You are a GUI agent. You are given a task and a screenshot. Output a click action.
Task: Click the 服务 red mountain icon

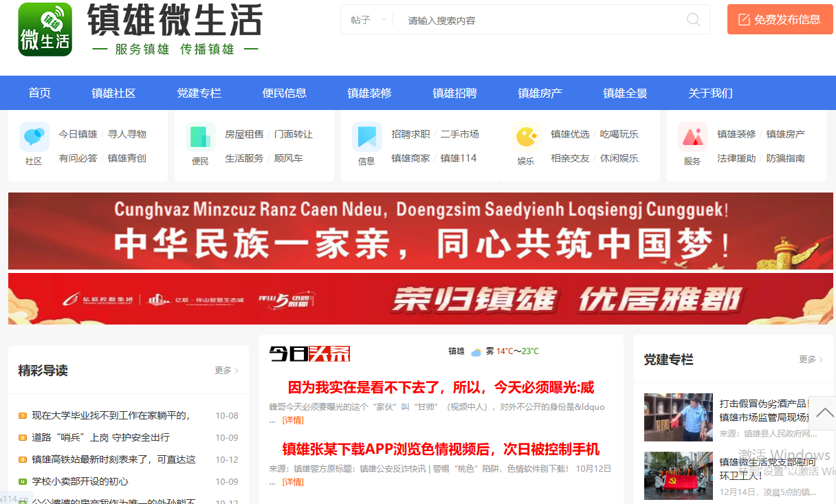[692, 137]
